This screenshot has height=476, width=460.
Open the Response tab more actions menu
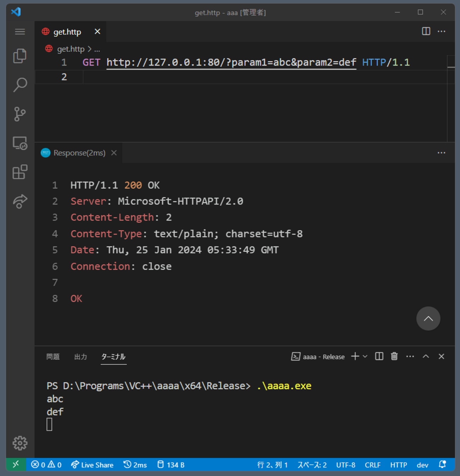click(441, 153)
